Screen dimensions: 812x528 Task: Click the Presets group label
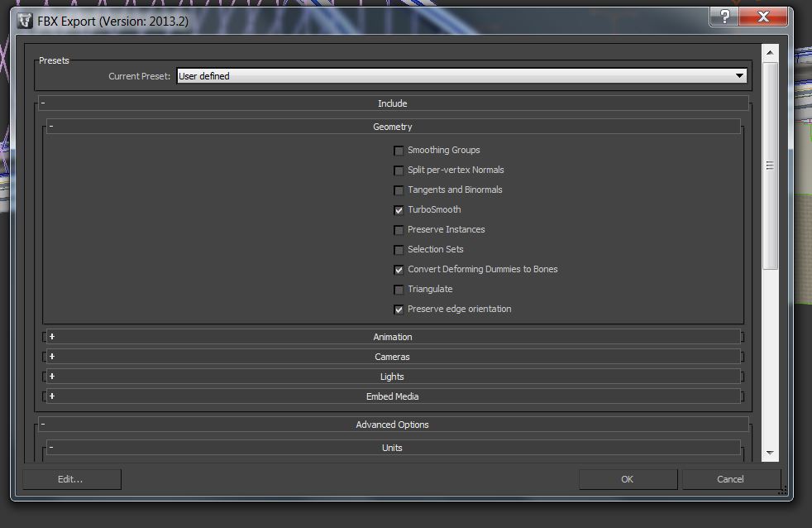tap(54, 60)
